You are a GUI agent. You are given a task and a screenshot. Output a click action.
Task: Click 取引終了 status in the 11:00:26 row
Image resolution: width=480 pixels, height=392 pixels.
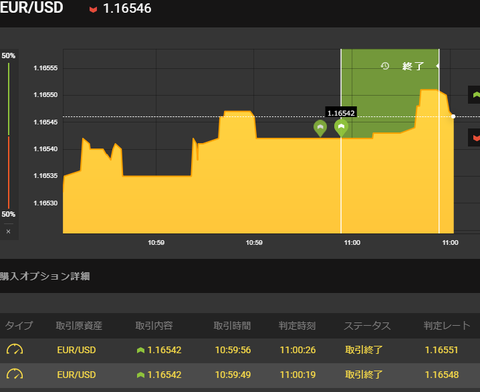[364, 350]
